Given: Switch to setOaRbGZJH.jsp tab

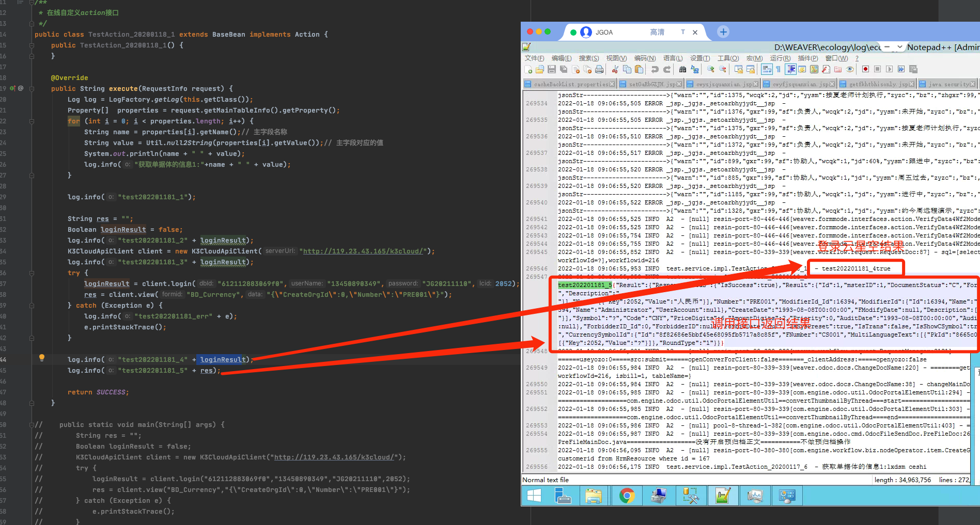Looking at the screenshot, I should tap(651, 84).
